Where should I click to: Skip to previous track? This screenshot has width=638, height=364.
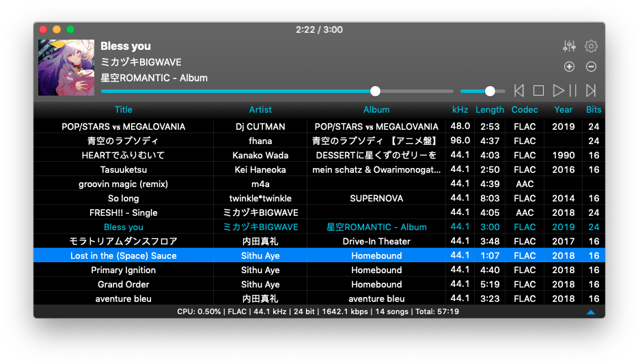[518, 91]
